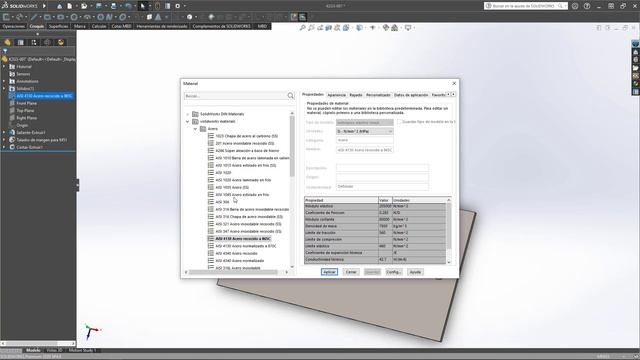Click the Config... button
The image size is (640, 360).
click(x=394, y=272)
